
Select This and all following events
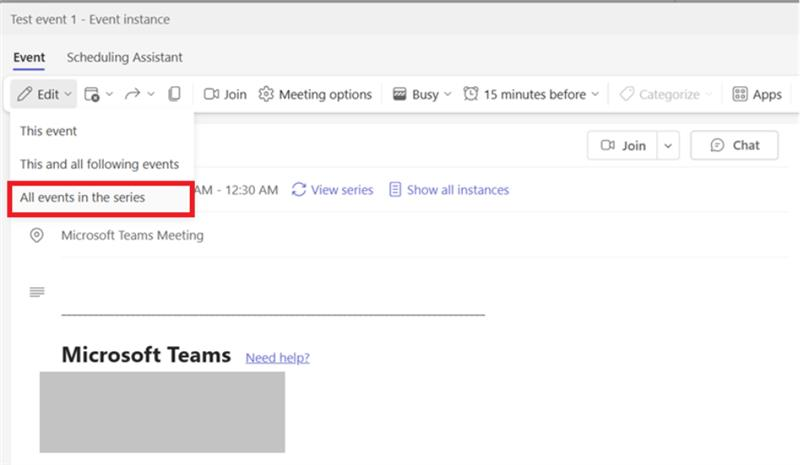pos(101,164)
